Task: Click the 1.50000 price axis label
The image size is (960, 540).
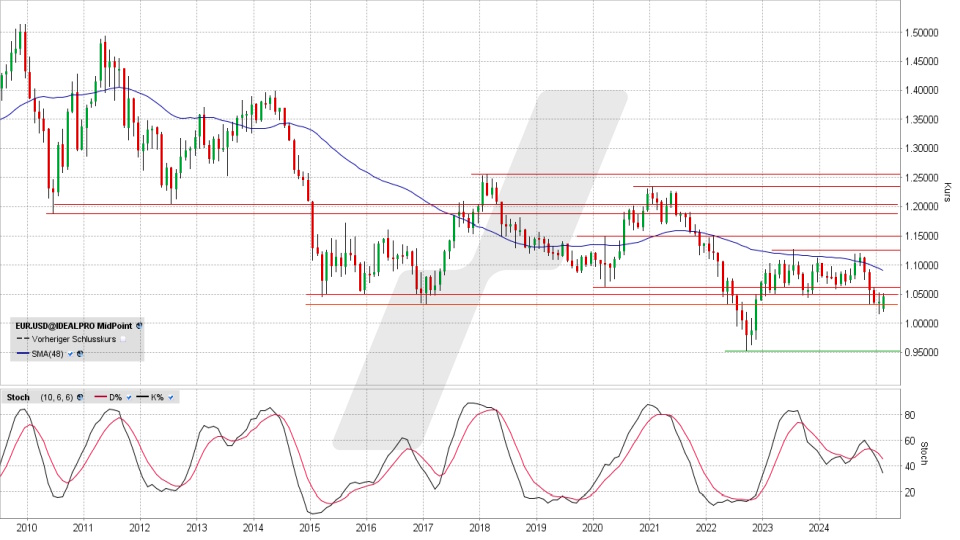Action: [x=921, y=32]
